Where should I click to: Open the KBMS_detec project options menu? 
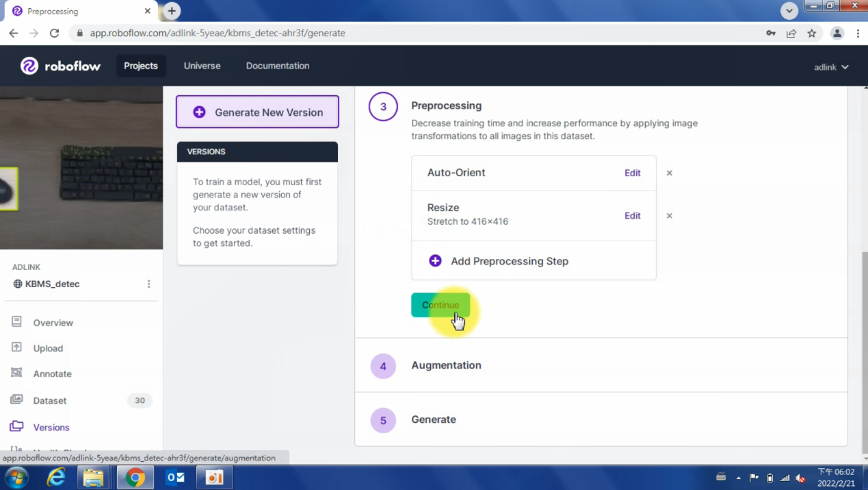coord(148,284)
